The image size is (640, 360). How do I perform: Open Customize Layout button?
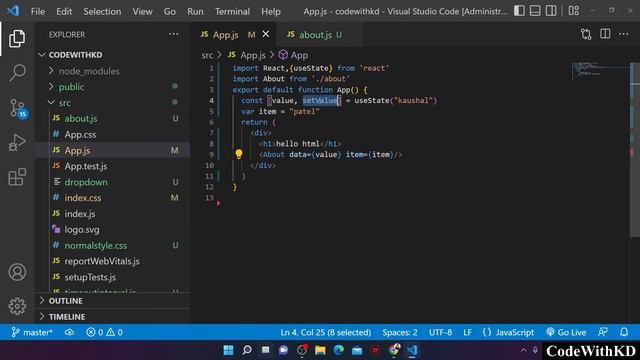tap(573, 11)
